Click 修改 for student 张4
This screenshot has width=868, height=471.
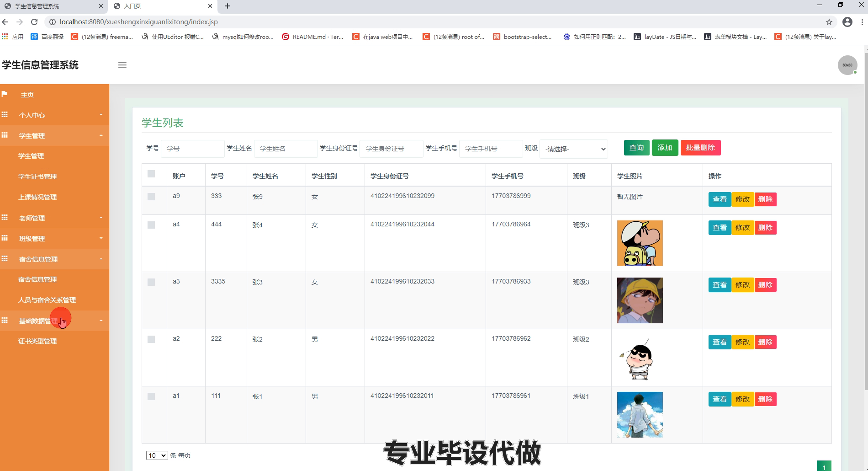[742, 228]
